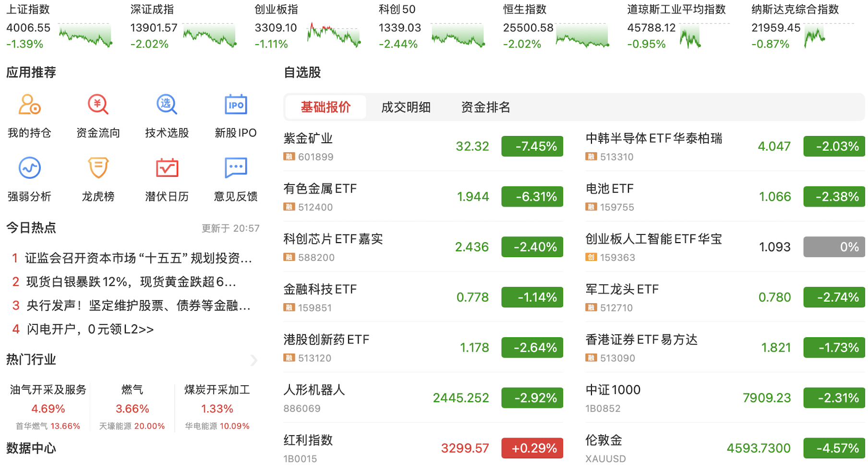Switch to the 资金排名 tab
Viewport: 868px width, 467px height.
coord(485,107)
